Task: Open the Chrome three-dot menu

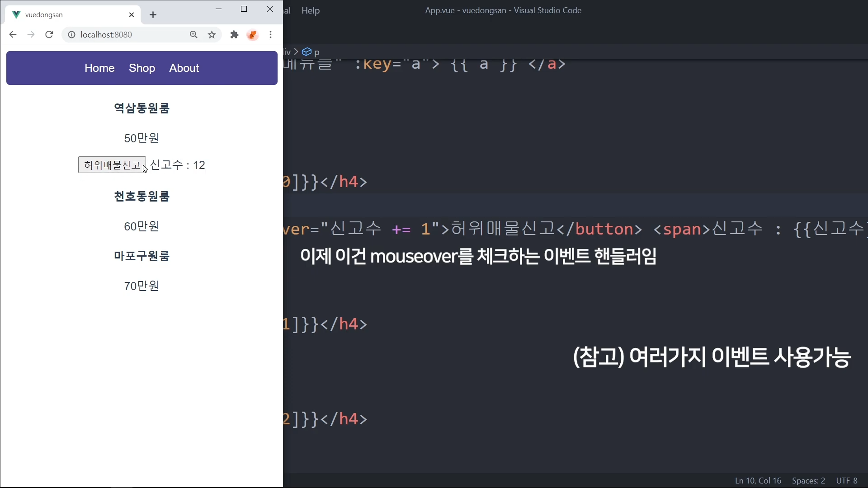Action: tap(270, 35)
